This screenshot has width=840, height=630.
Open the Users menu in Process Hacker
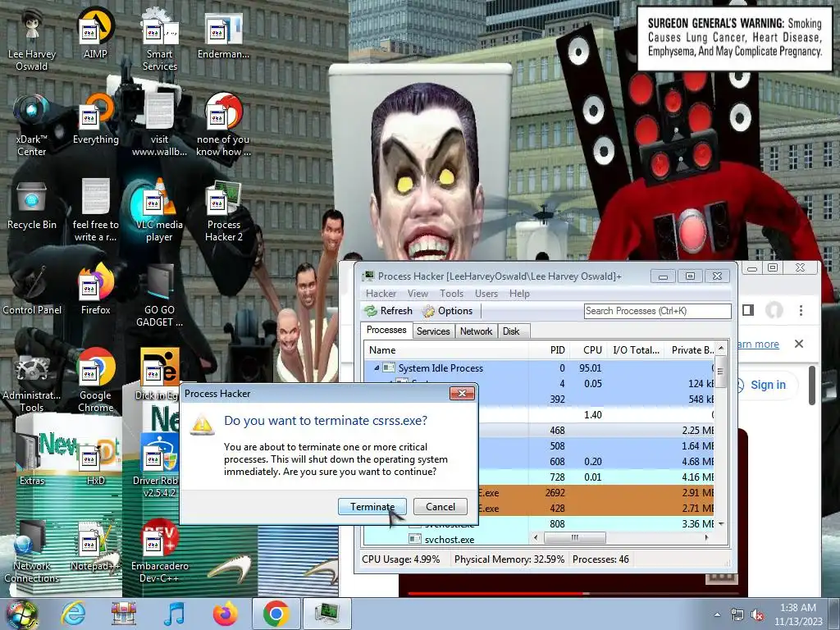[x=486, y=294]
